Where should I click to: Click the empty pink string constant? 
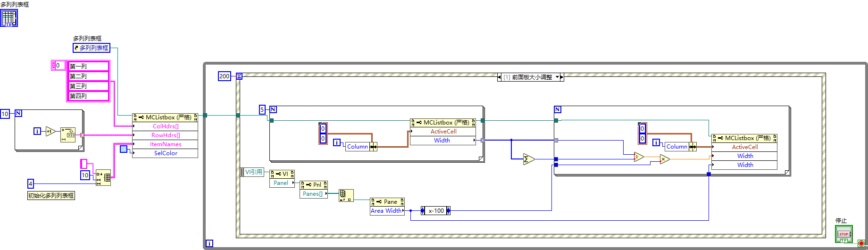tap(84, 164)
